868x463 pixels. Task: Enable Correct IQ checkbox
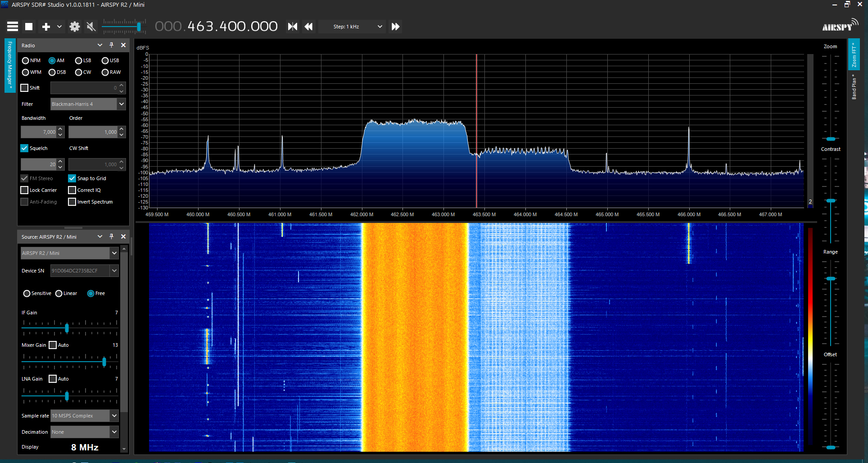click(72, 190)
